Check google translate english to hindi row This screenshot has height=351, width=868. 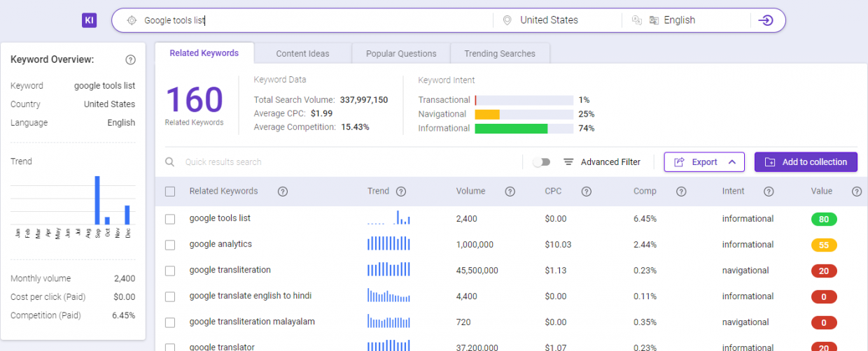pyautogui.click(x=170, y=296)
